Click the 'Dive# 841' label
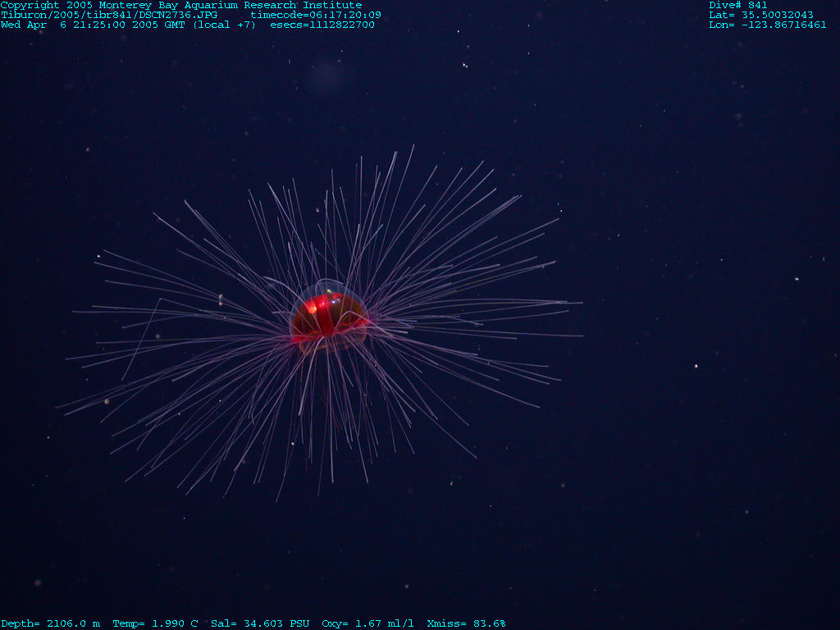Viewport: 840px width, 630px height. [738, 6]
